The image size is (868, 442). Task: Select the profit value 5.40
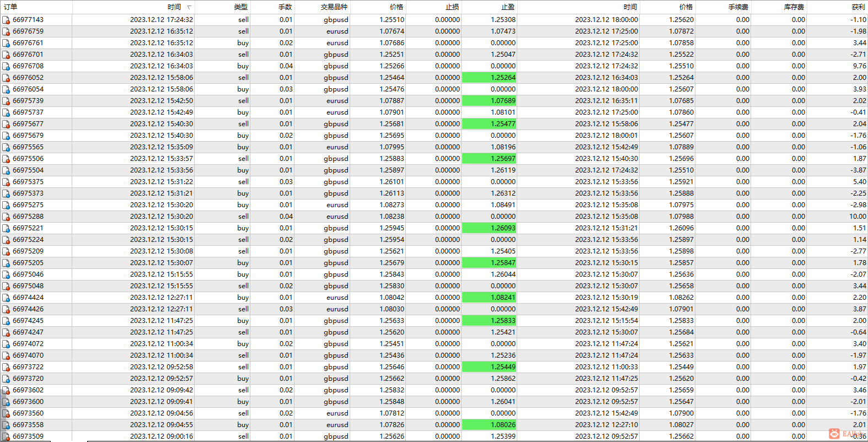coord(860,182)
